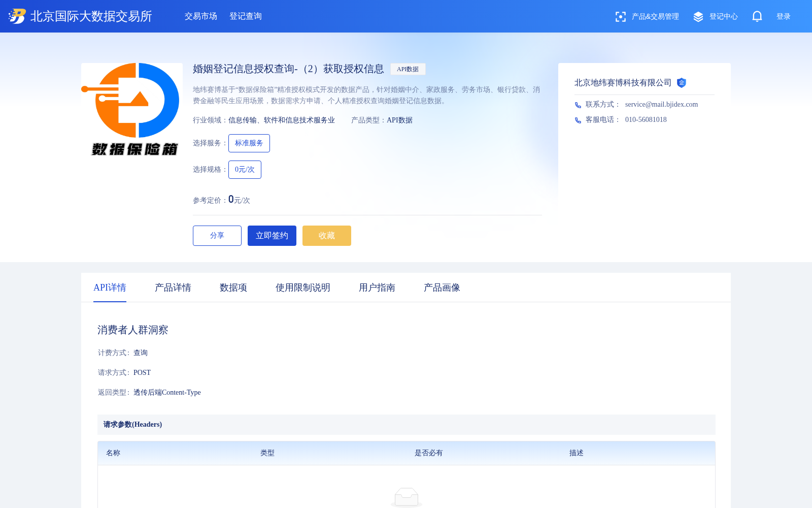Open the notification bell icon
812x508 pixels.
coord(757,16)
